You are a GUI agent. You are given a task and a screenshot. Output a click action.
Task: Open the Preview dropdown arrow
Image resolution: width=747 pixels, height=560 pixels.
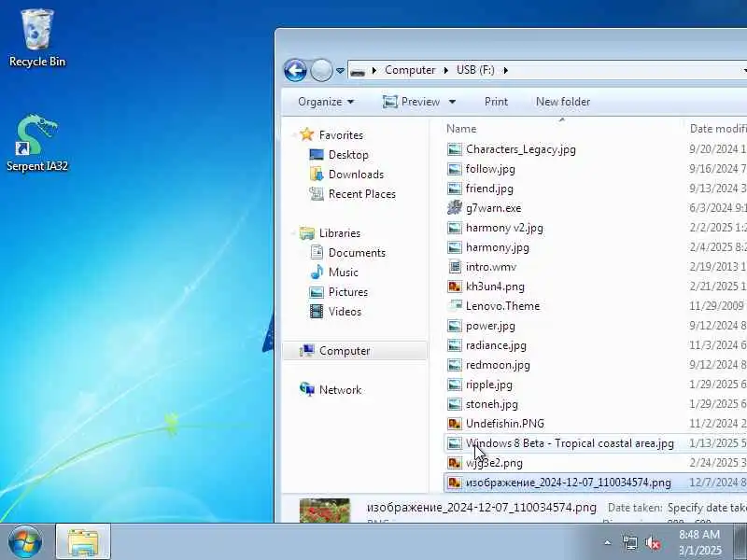click(452, 102)
